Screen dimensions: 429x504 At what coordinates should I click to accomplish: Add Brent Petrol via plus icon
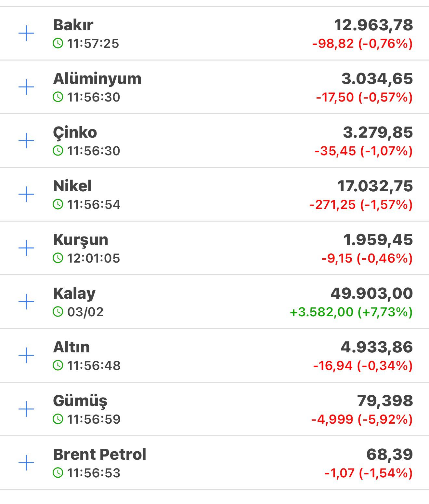[x=26, y=463]
